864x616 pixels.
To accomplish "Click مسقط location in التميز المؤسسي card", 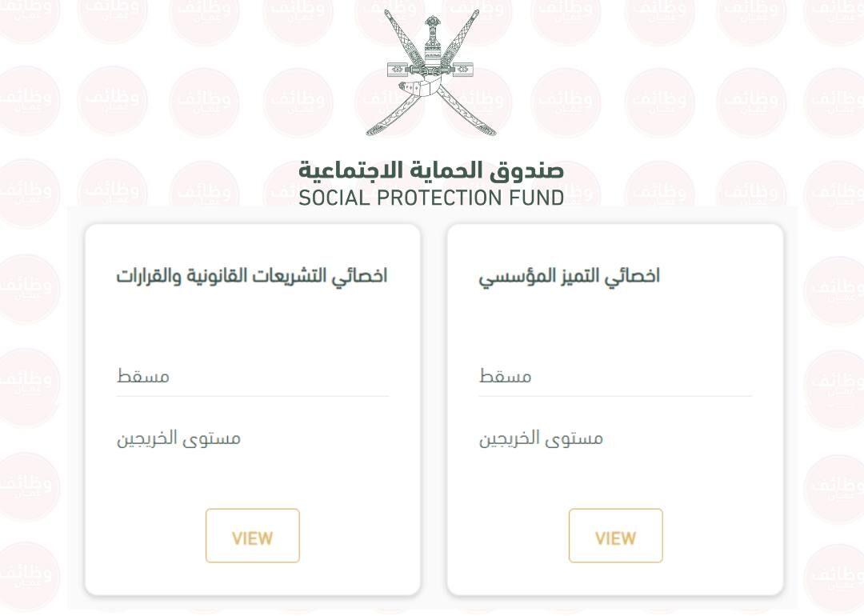I will pyautogui.click(x=506, y=376).
